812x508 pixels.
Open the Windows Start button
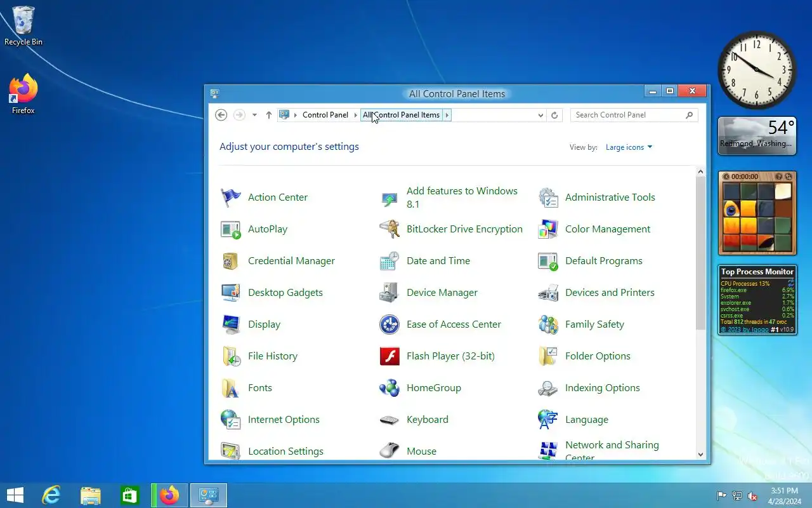[15, 495]
